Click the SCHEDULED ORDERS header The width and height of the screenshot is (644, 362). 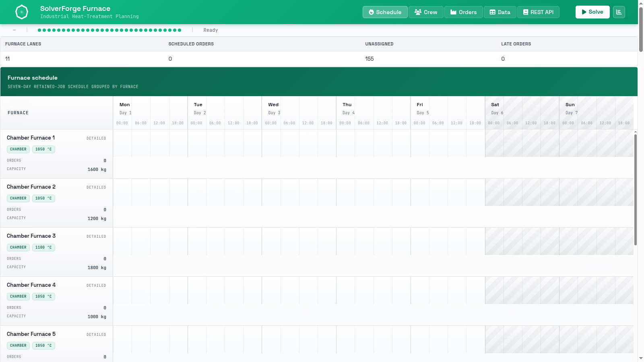(x=191, y=44)
